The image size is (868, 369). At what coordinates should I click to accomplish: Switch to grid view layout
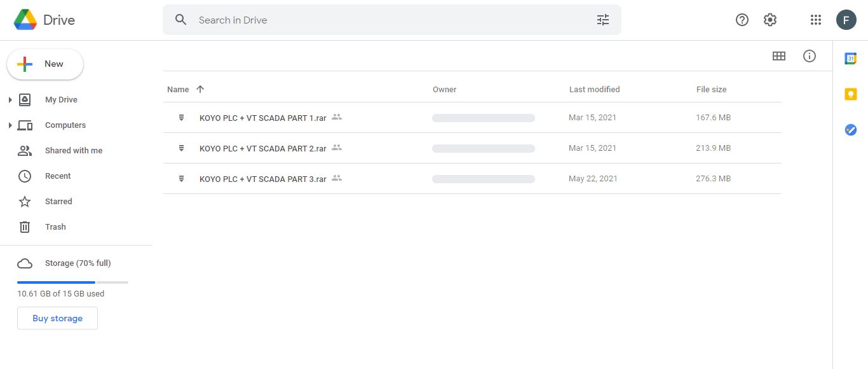pyautogui.click(x=779, y=56)
